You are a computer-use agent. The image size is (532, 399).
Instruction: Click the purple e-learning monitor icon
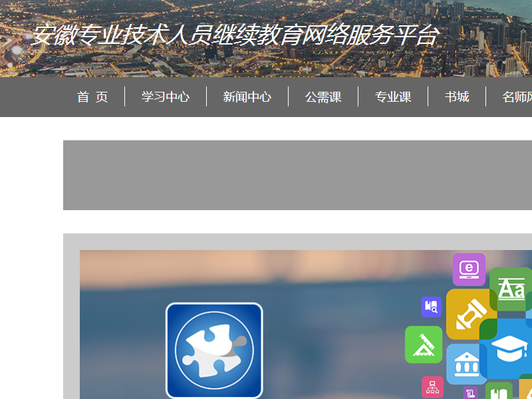(469, 269)
